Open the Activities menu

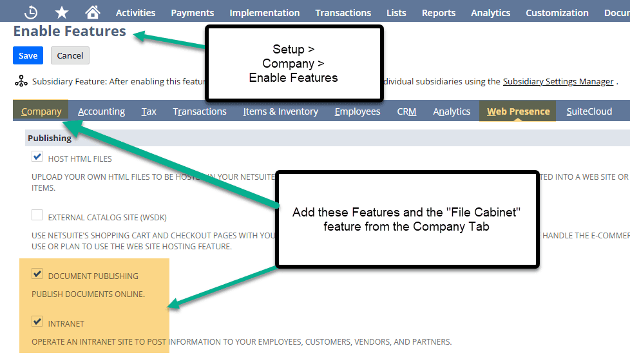[x=135, y=13]
